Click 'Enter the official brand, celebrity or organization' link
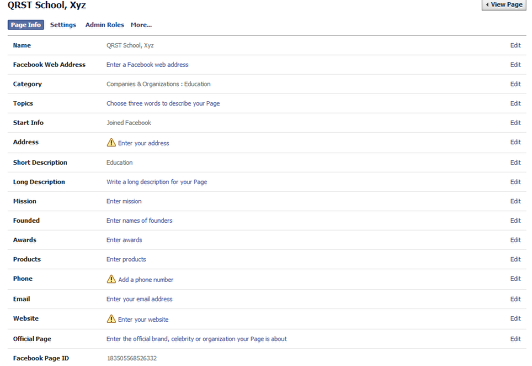The width and height of the screenshot is (532, 366). click(x=196, y=339)
